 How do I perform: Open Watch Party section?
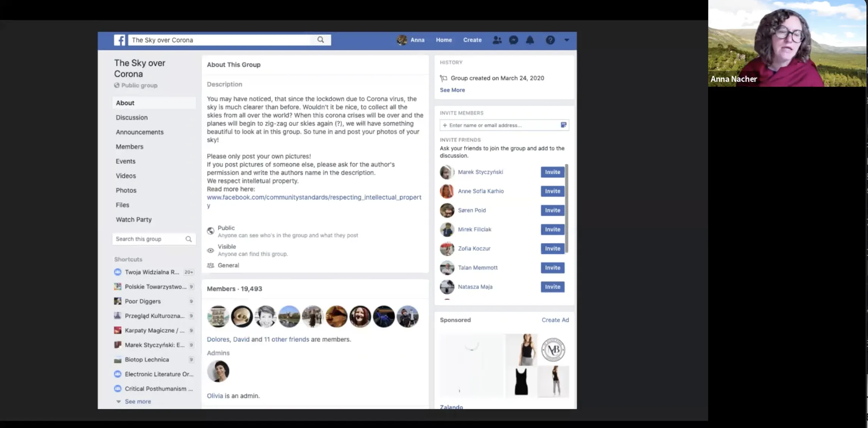click(x=133, y=220)
